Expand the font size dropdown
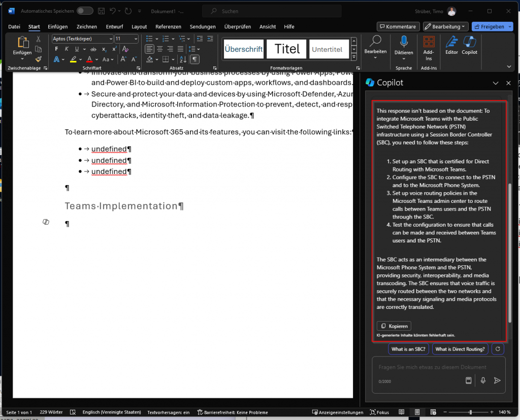 pyautogui.click(x=136, y=39)
